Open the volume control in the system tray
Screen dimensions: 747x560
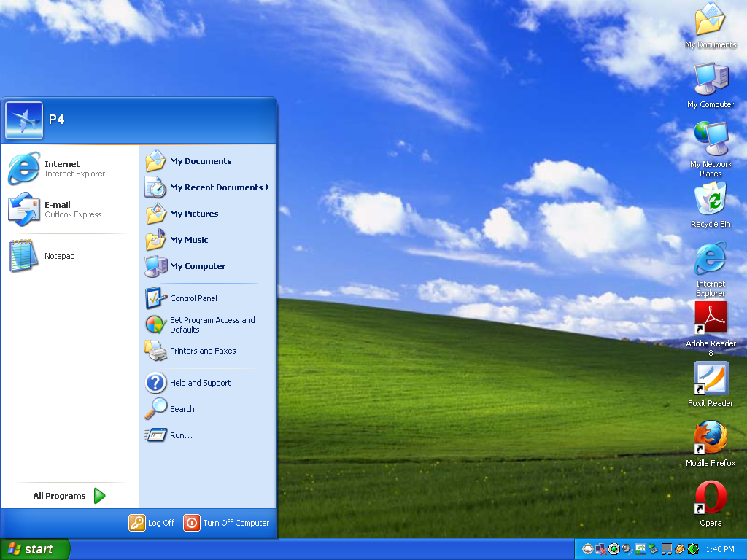tap(626, 549)
